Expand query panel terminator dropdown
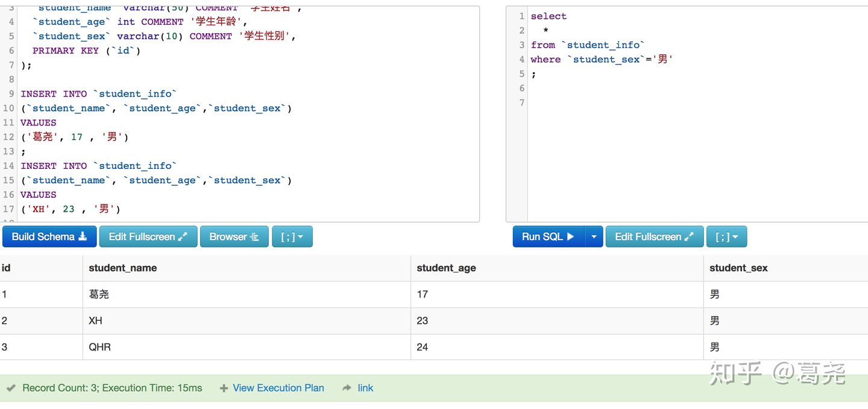The width and height of the screenshot is (868, 409). click(x=726, y=236)
